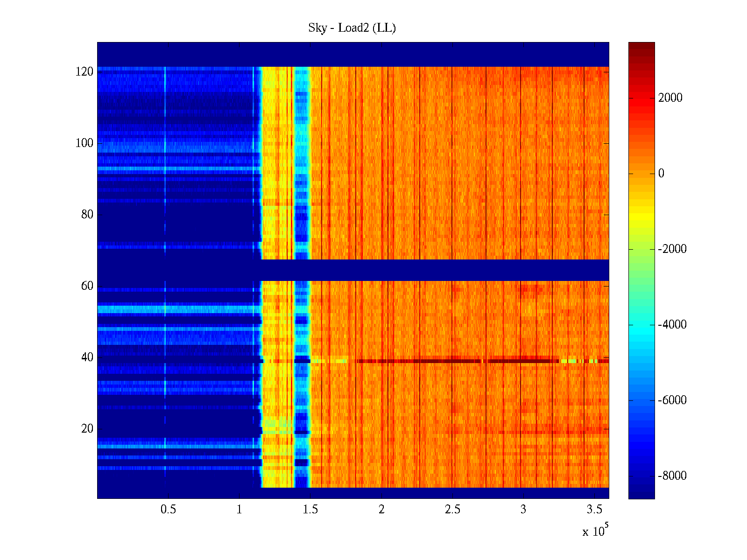Select the x-axis tick label 1.5
Image resolution: width=747 pixels, height=560 pixels.
[310, 510]
